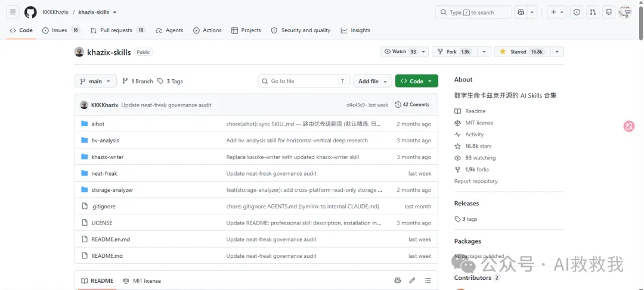Screen dimensions: 644x290
Task: Switch to the Projects tab
Action: 246,30
